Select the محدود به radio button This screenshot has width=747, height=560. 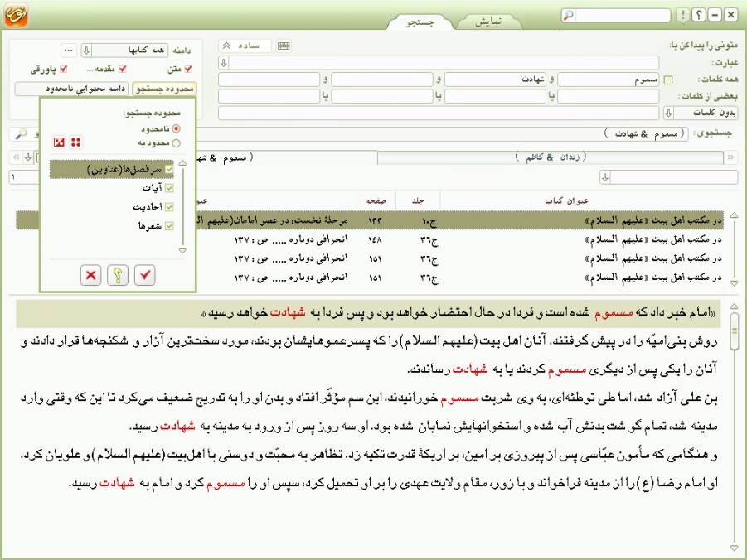[177, 142]
